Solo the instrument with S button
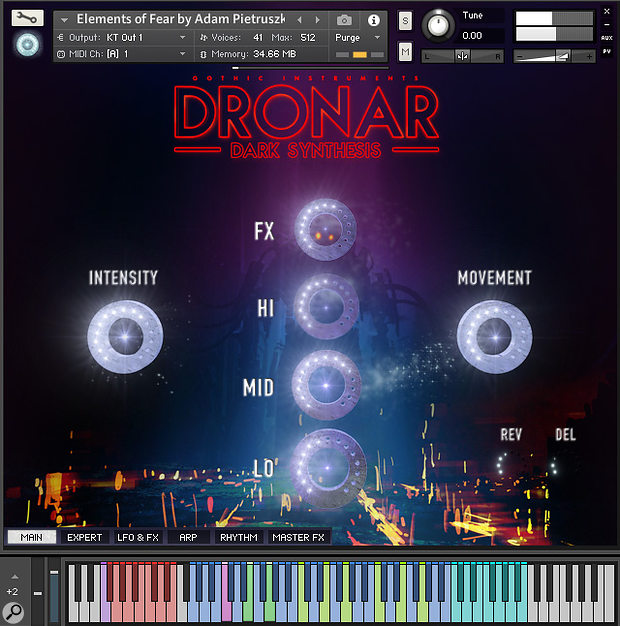The width and height of the screenshot is (620, 626). [x=405, y=21]
